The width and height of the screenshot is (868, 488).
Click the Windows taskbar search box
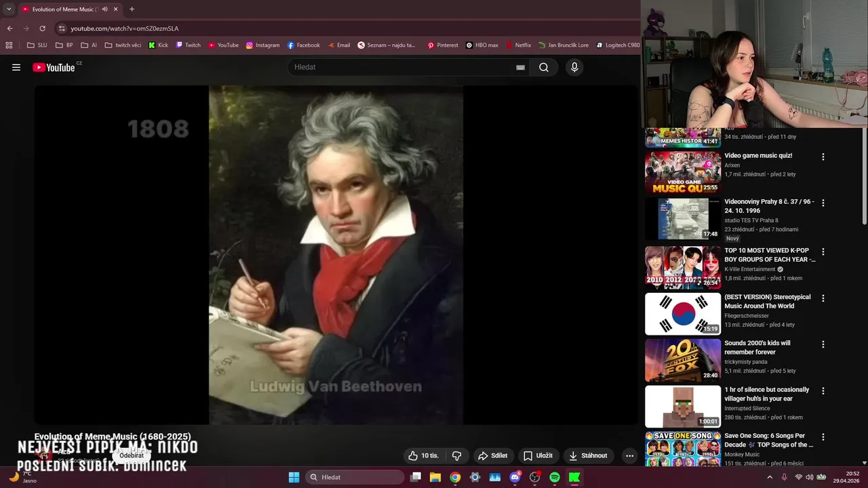(354, 477)
